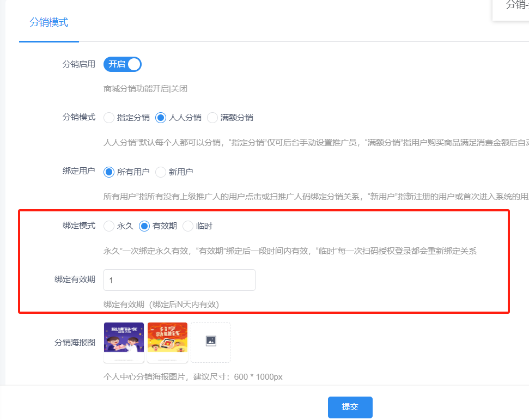Screen dimensions: 529x420
Task: Open the red 分享就赚钱 poster thumbnail
Action: tap(167, 342)
